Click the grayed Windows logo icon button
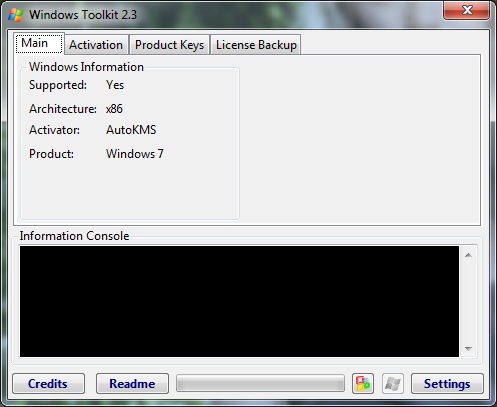 (x=393, y=384)
